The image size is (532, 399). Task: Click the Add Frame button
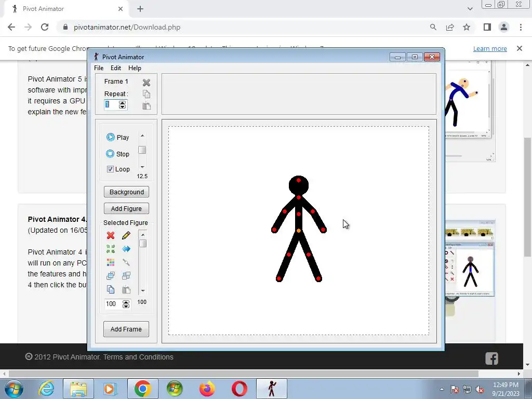pyautogui.click(x=126, y=329)
